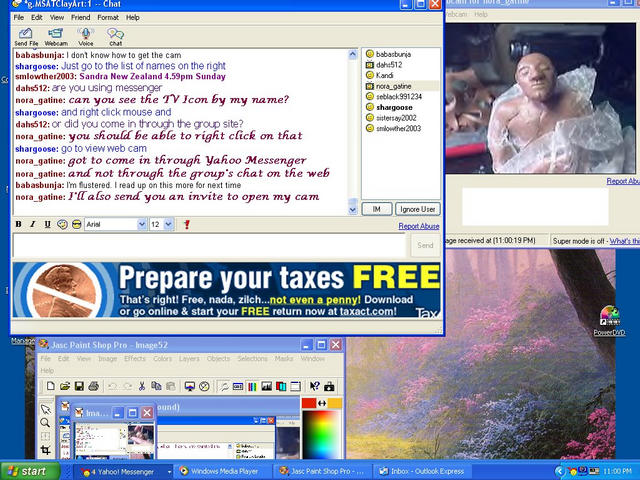Click the chat log scroll down arrow

(353, 210)
